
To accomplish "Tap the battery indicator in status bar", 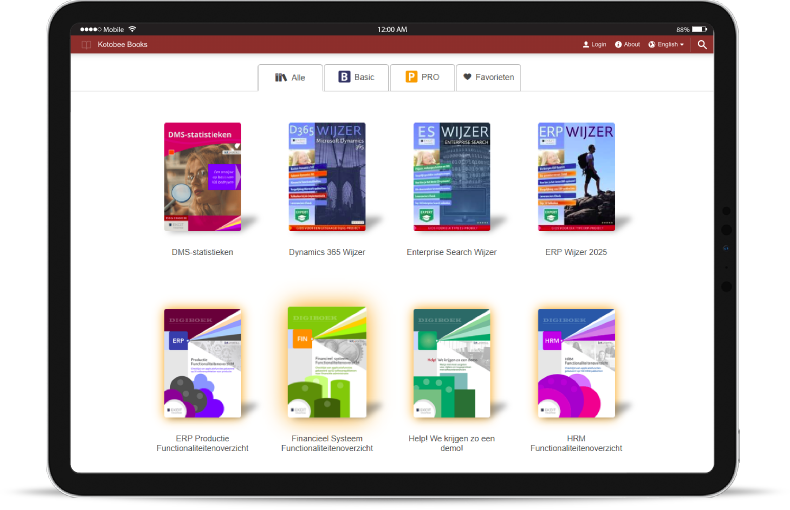I will coord(699,29).
